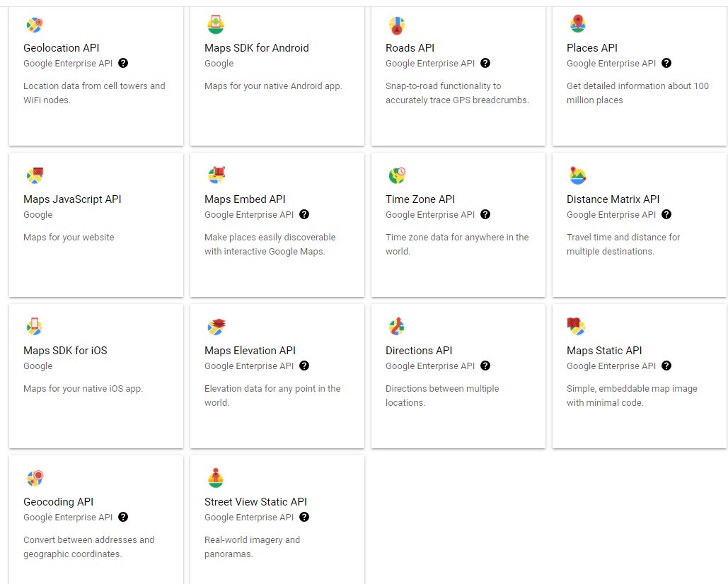Screen dimensions: 728x584
Task: Click the Geocoding API icon
Action: [35, 478]
